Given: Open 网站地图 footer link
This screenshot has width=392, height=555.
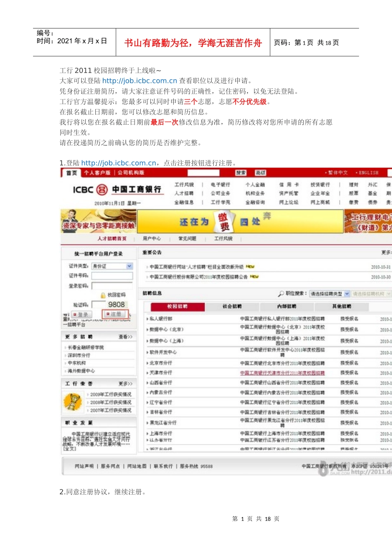Looking at the screenshot, I should [x=137, y=466].
